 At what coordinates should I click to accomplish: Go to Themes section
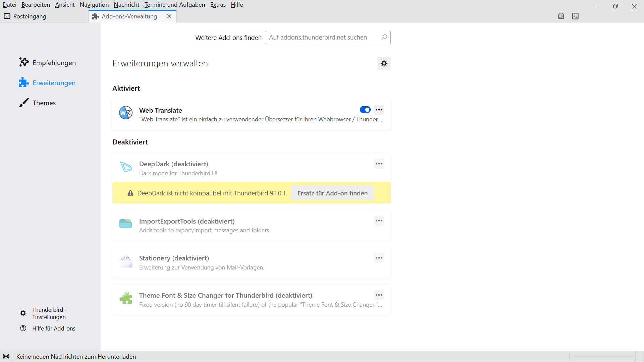pos(44,103)
